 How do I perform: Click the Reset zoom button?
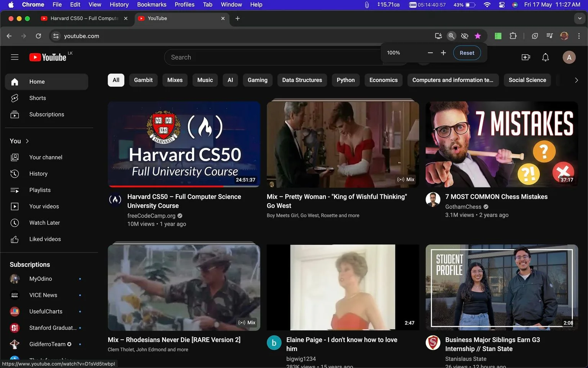click(467, 53)
